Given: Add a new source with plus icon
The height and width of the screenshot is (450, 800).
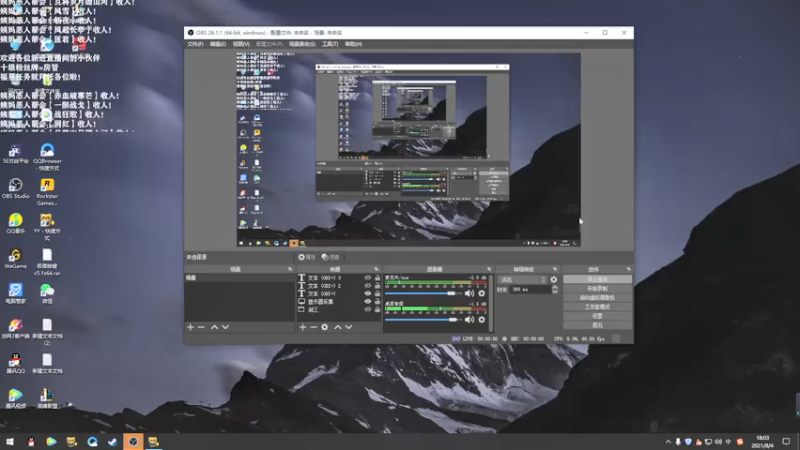Looking at the screenshot, I should click(x=303, y=327).
